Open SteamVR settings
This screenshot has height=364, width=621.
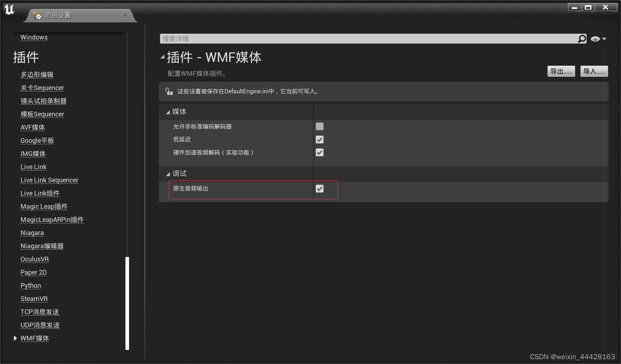click(x=34, y=299)
